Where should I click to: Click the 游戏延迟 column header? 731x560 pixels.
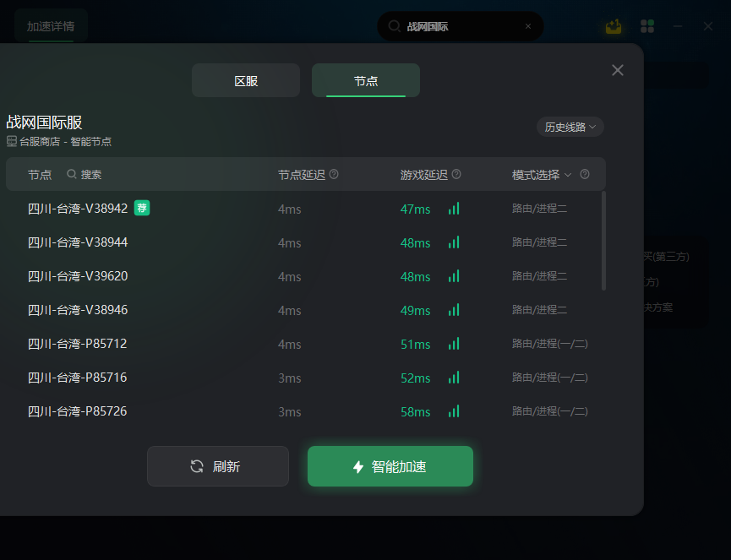pyautogui.click(x=423, y=175)
